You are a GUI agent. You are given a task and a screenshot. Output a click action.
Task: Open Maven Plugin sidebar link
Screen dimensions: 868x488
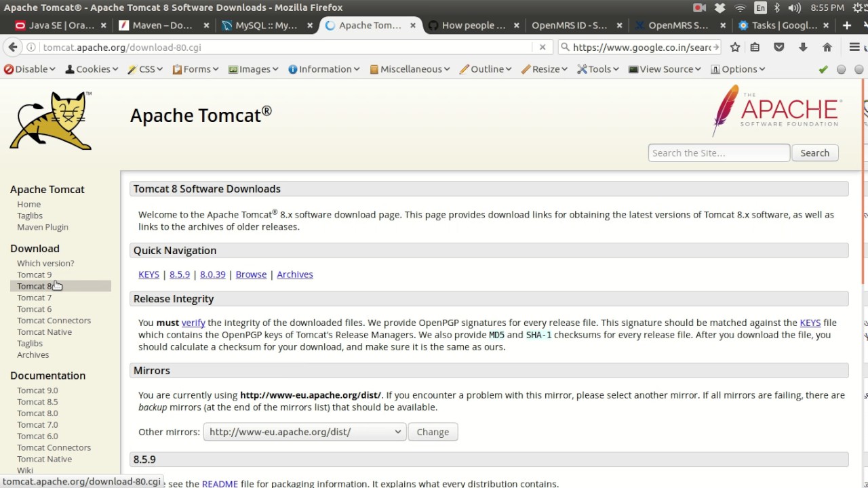point(43,227)
